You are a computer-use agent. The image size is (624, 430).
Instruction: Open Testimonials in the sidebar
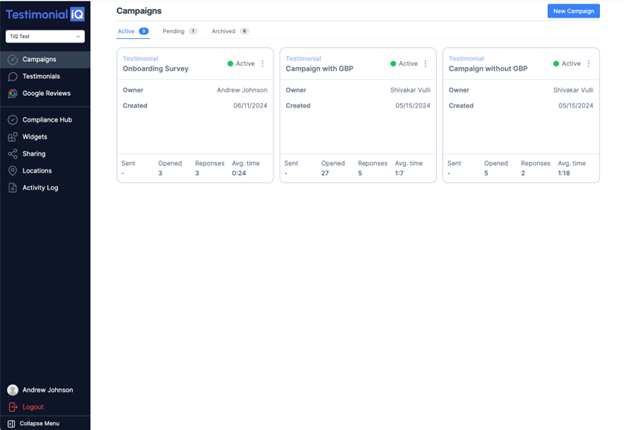pos(45,76)
